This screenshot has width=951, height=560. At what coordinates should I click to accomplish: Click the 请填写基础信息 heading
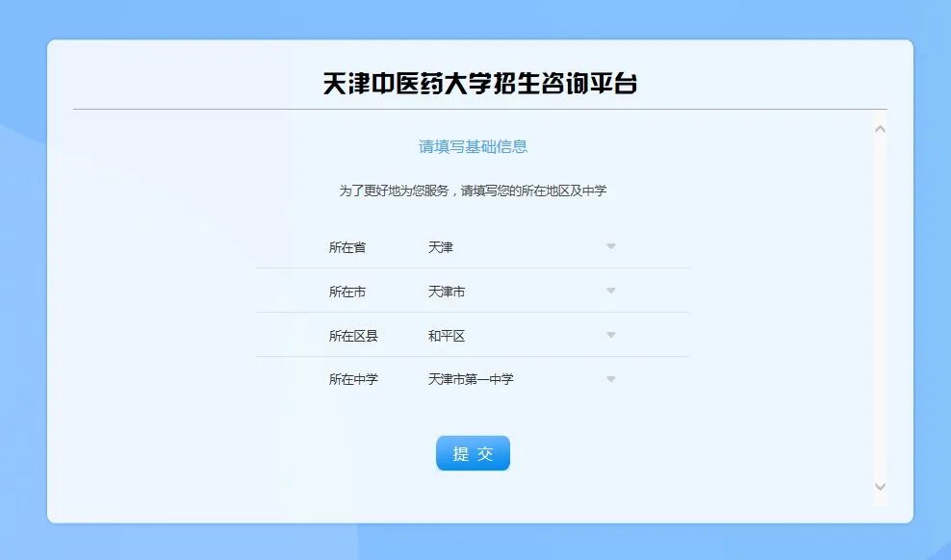point(473,147)
